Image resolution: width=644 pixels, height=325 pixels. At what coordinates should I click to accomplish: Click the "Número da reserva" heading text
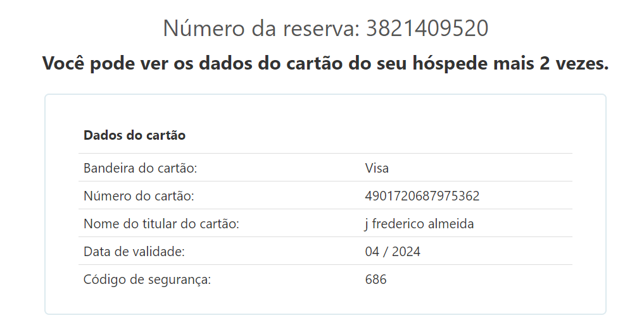[x=261, y=29]
